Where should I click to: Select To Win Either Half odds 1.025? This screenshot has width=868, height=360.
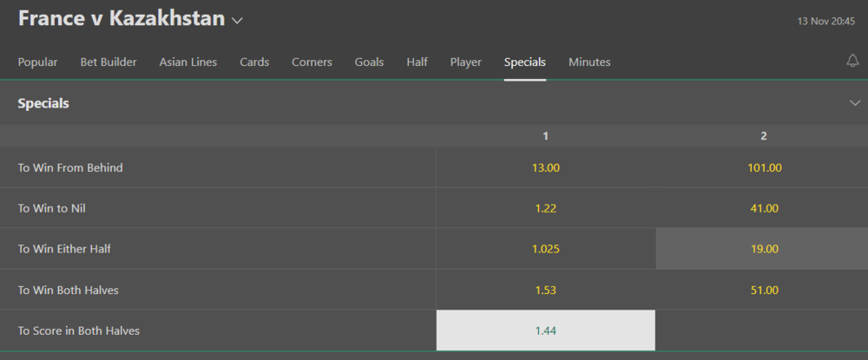coord(545,249)
